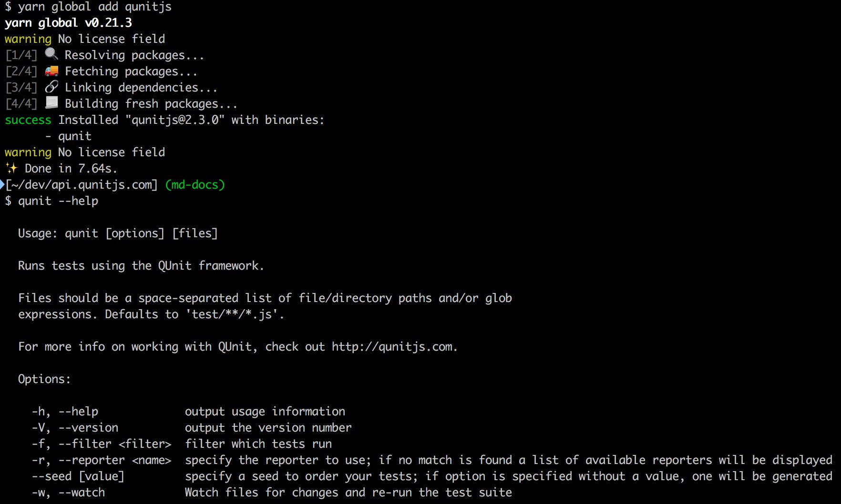
Task: Click the green md-docs branch name
Action: tap(195, 184)
